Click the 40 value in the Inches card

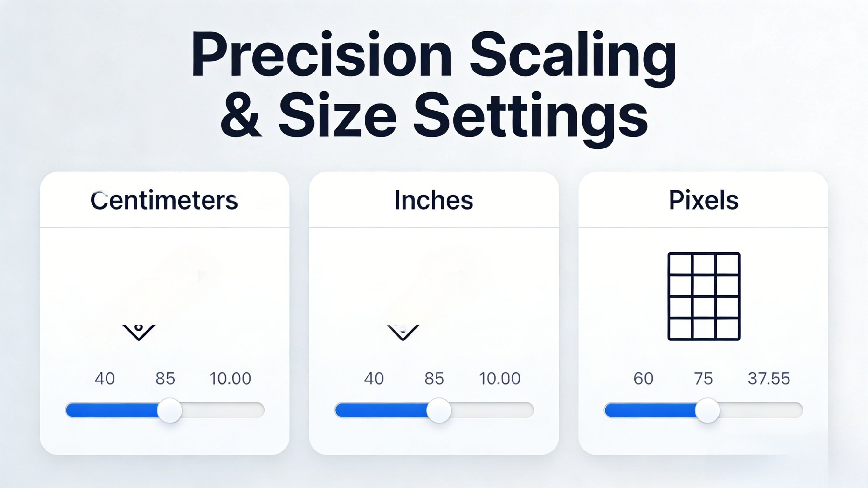click(374, 378)
